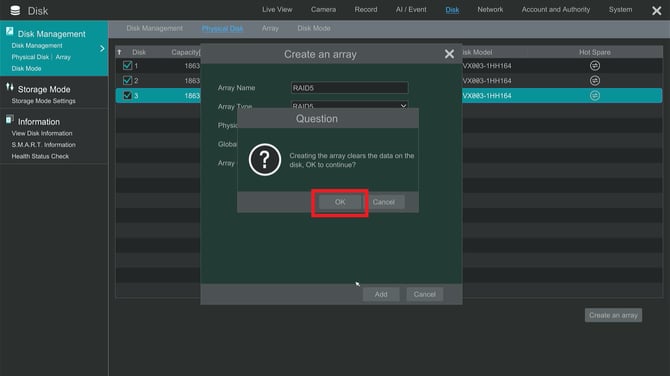Uncheck disk 2 checkbox

(127, 80)
